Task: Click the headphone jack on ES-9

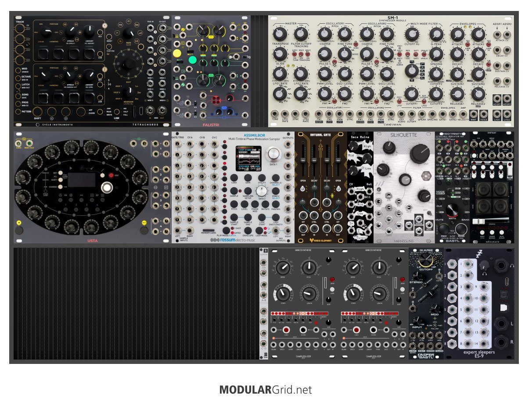Action: tap(501, 265)
